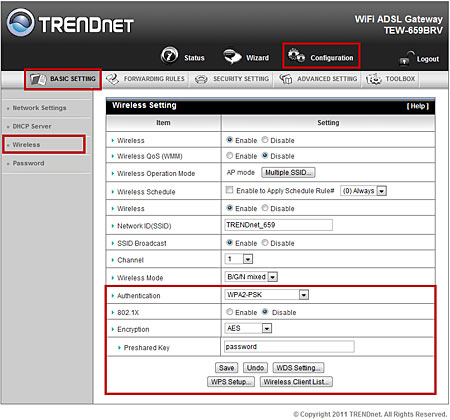
Task: Click the Configuration gears icon
Action: click(x=296, y=55)
